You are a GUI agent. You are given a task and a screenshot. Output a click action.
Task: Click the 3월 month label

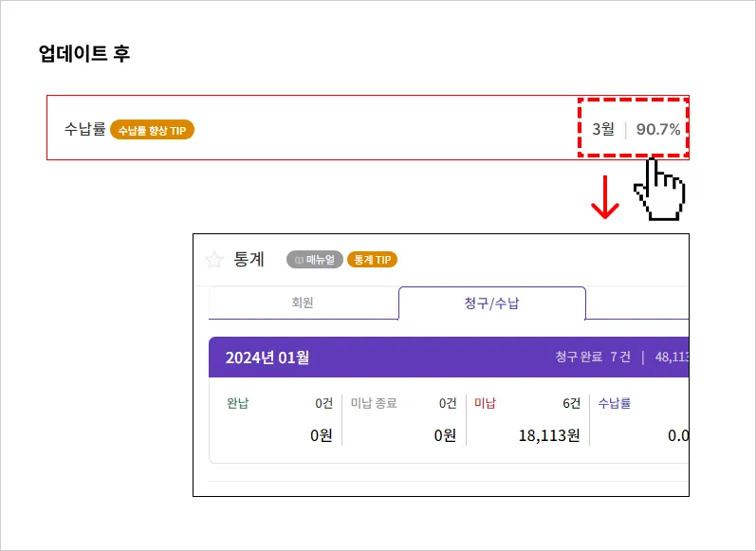pyautogui.click(x=603, y=129)
